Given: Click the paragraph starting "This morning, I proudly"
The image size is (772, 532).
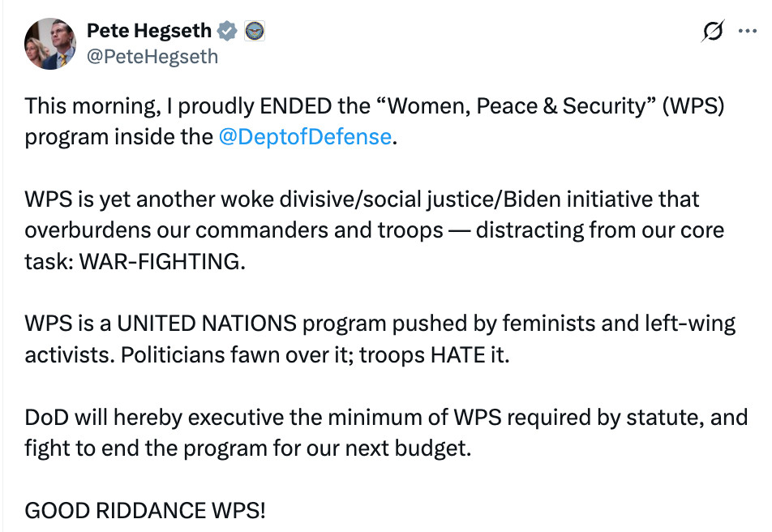Looking at the screenshot, I should (x=374, y=122).
